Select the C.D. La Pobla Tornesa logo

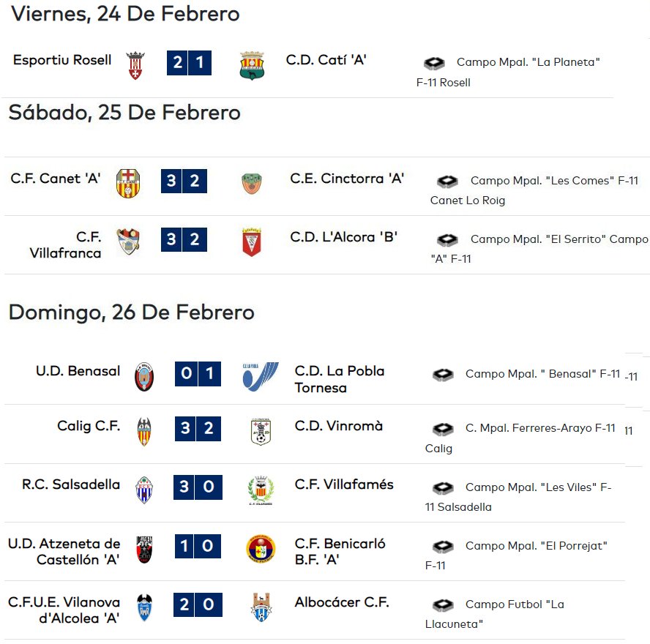coord(261,376)
